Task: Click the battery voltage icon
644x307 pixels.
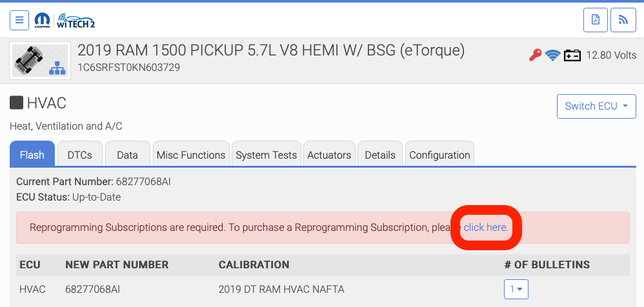Action: 572,55
